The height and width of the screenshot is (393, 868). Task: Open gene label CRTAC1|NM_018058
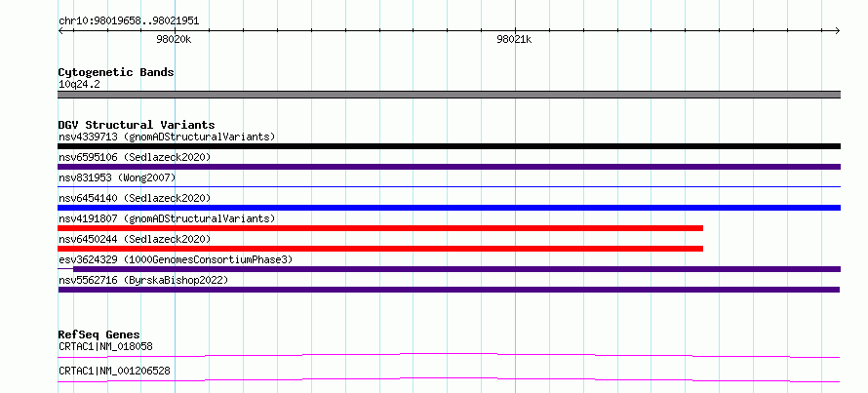tap(105, 347)
